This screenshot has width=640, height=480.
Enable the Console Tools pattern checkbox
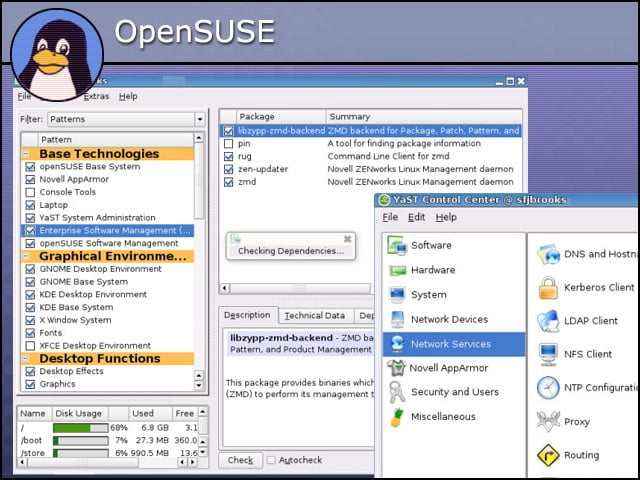(30, 192)
